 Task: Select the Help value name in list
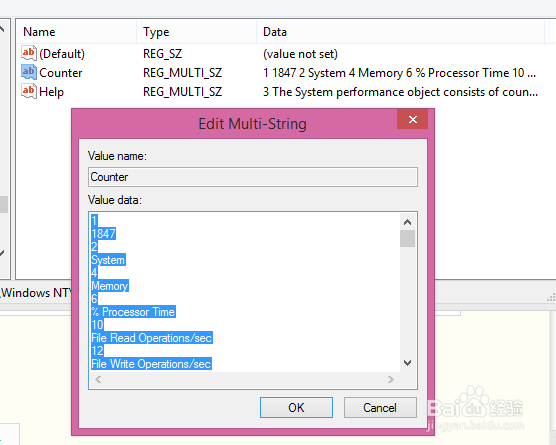[51, 92]
